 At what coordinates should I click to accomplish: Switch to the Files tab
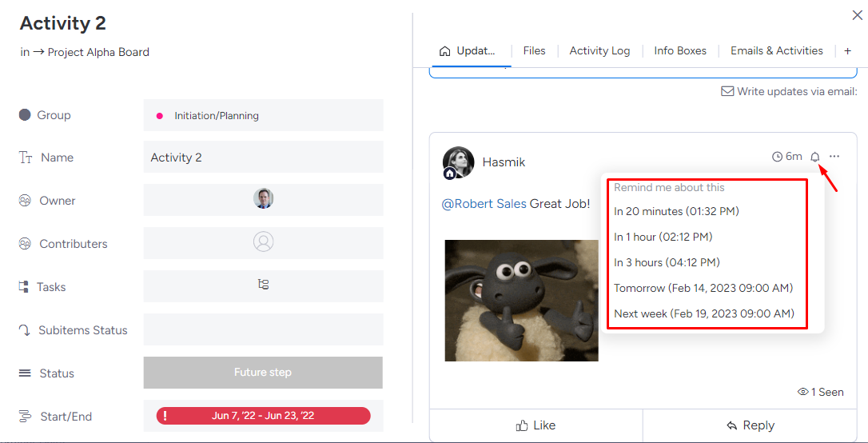tap(534, 51)
